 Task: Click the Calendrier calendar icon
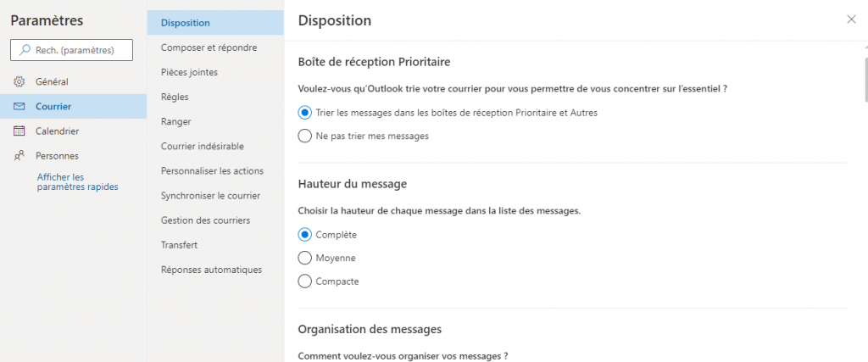pos(19,131)
